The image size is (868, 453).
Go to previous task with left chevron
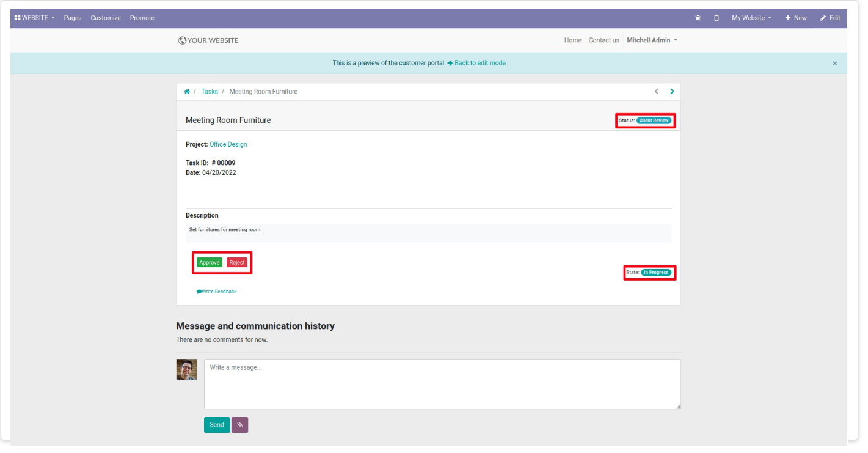[x=657, y=92]
